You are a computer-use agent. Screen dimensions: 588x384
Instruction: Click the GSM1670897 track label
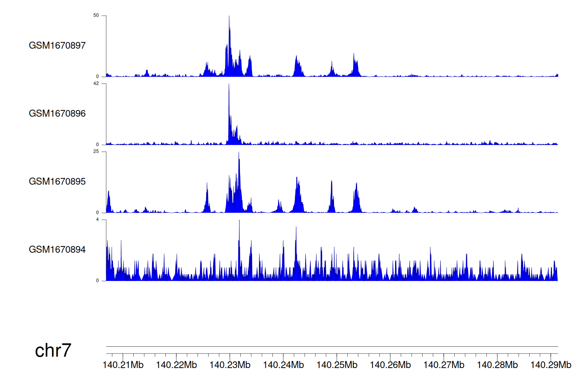click(57, 45)
